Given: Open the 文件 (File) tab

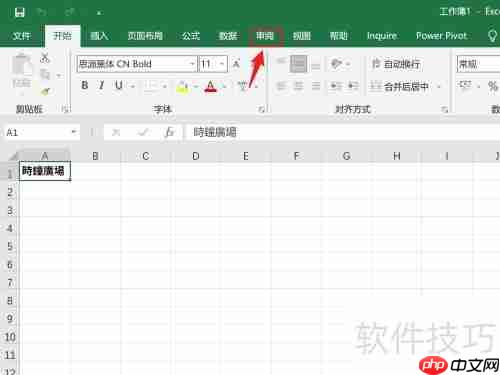Looking at the screenshot, I should pos(22,36).
